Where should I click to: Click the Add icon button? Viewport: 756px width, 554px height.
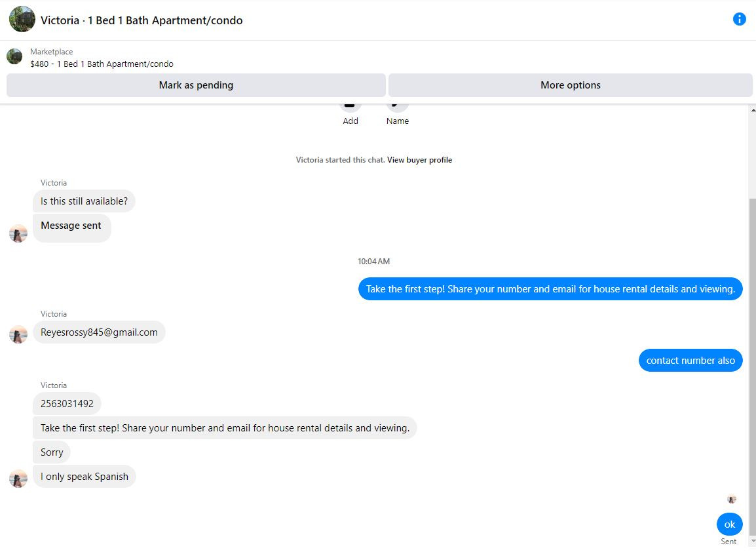(350, 106)
